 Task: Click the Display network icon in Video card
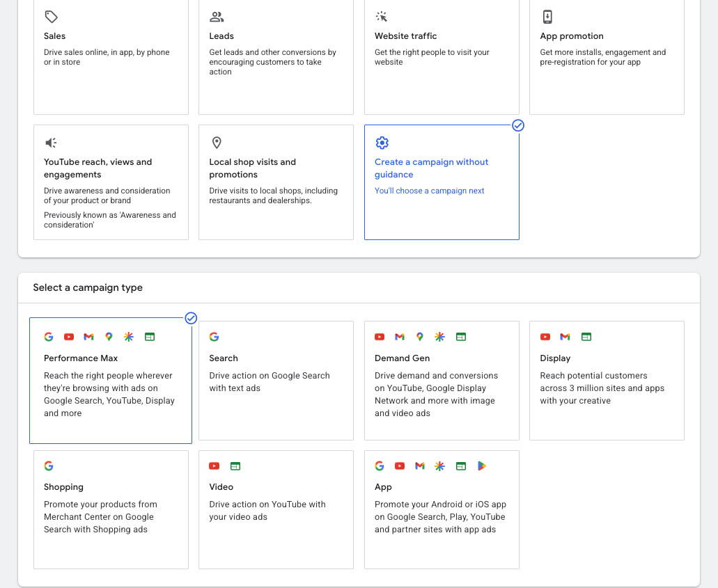coord(235,466)
